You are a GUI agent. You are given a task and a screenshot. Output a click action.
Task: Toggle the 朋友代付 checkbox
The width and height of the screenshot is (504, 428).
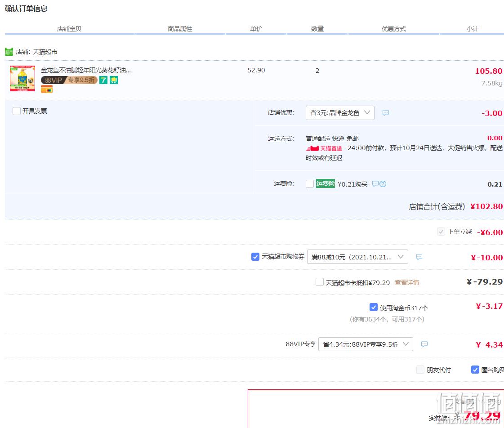click(420, 370)
